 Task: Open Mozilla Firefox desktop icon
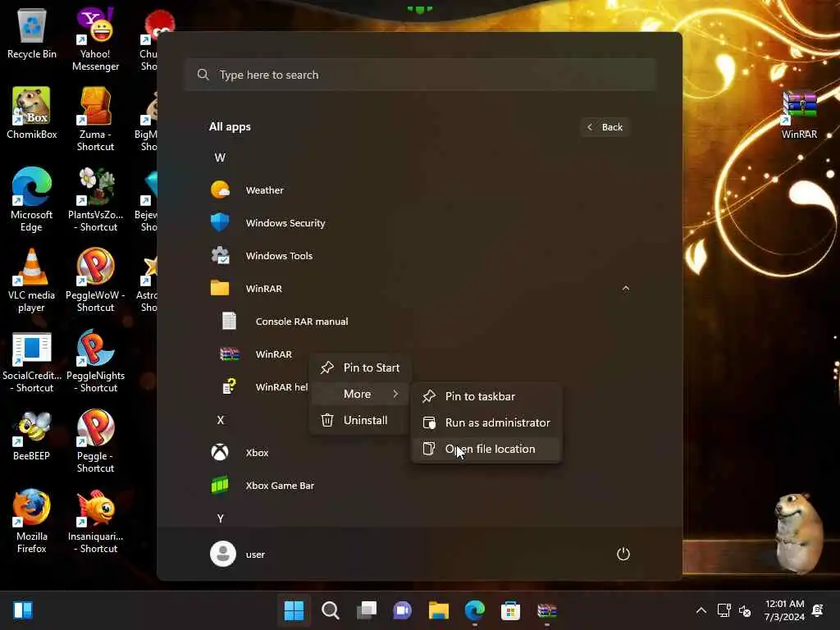(x=32, y=522)
